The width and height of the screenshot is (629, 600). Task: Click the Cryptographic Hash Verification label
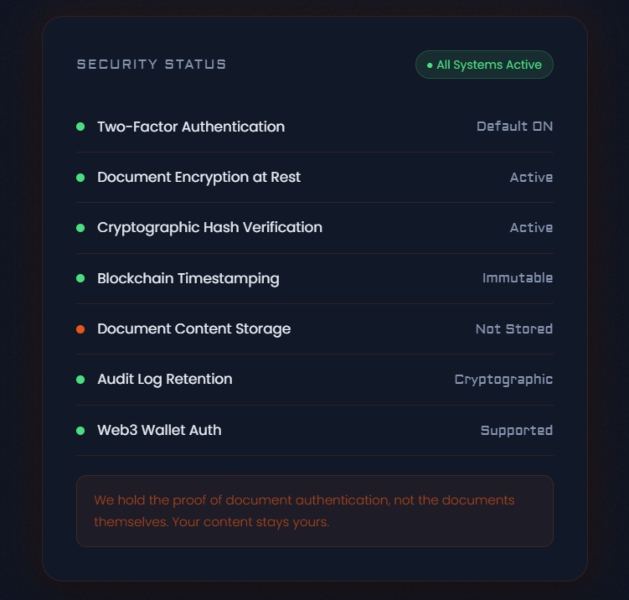click(x=210, y=228)
